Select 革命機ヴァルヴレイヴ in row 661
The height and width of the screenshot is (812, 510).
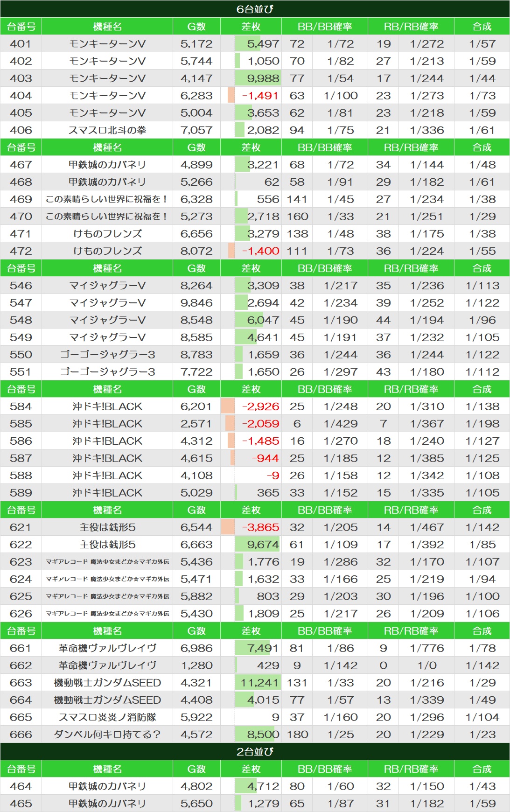coord(107,648)
